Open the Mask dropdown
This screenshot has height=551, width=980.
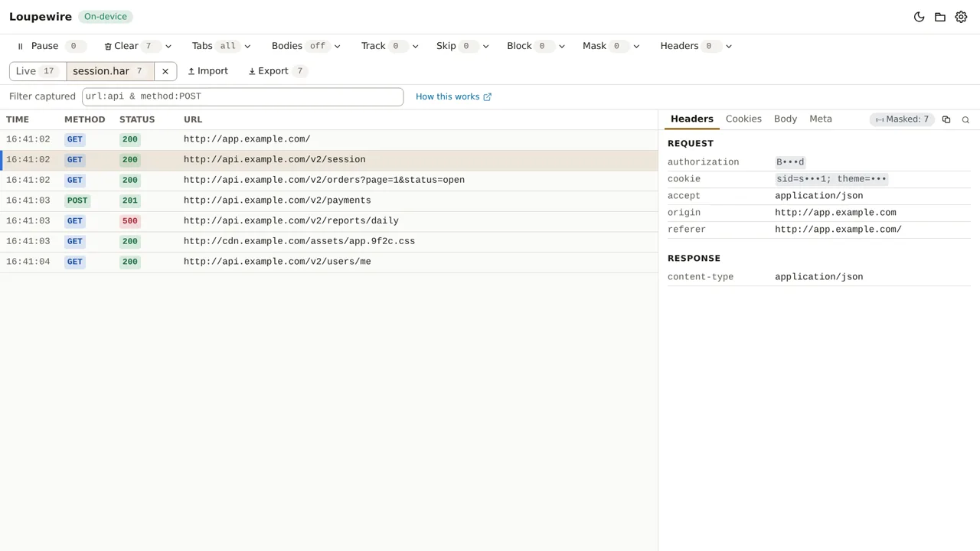coord(611,46)
